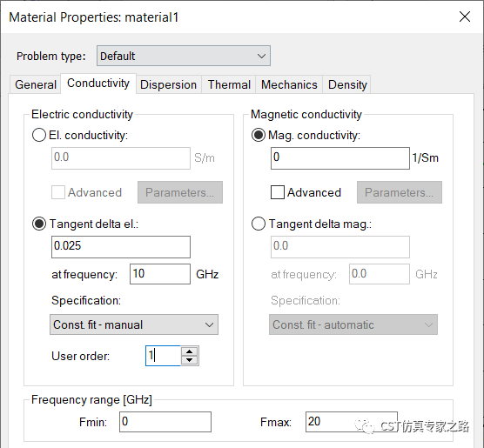Image resolution: width=484 pixels, height=448 pixels.
Task: Switch to the Thermal tab
Action: 229,84
